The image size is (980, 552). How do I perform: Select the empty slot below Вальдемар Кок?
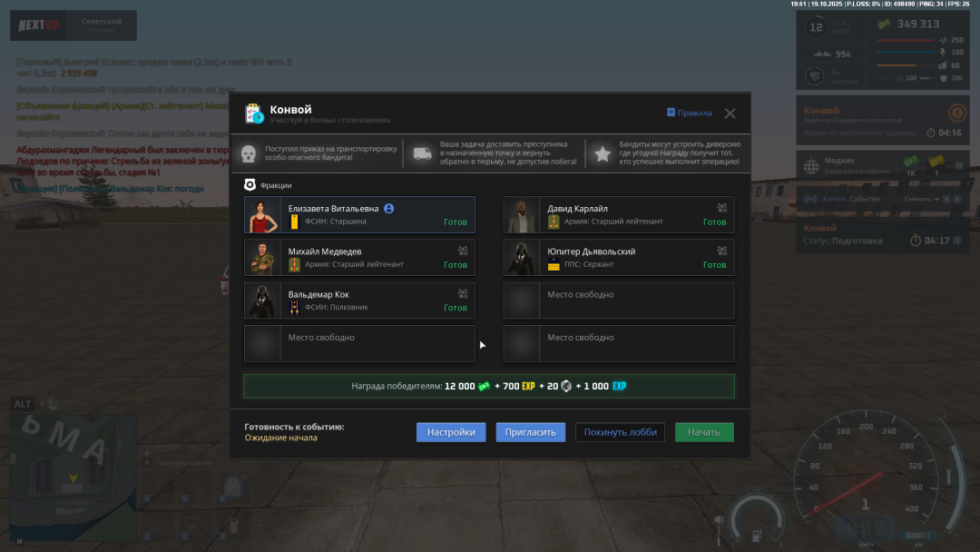359,344
